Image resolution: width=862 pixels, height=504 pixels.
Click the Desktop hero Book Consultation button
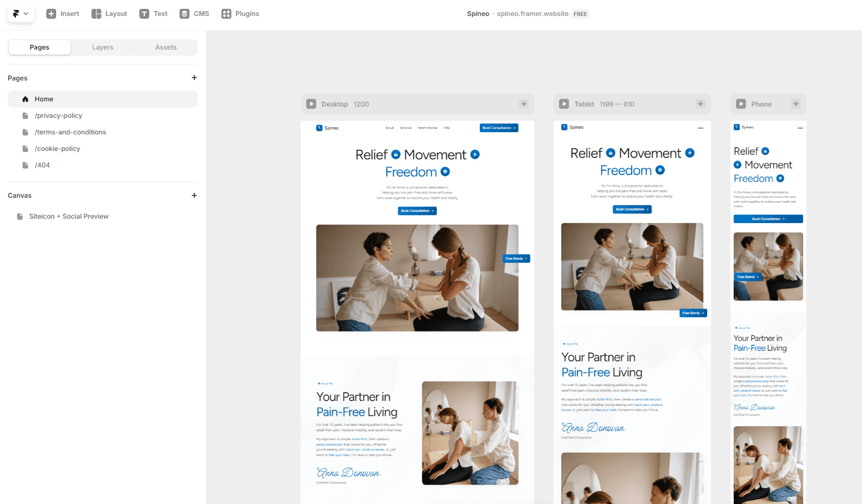tap(418, 211)
